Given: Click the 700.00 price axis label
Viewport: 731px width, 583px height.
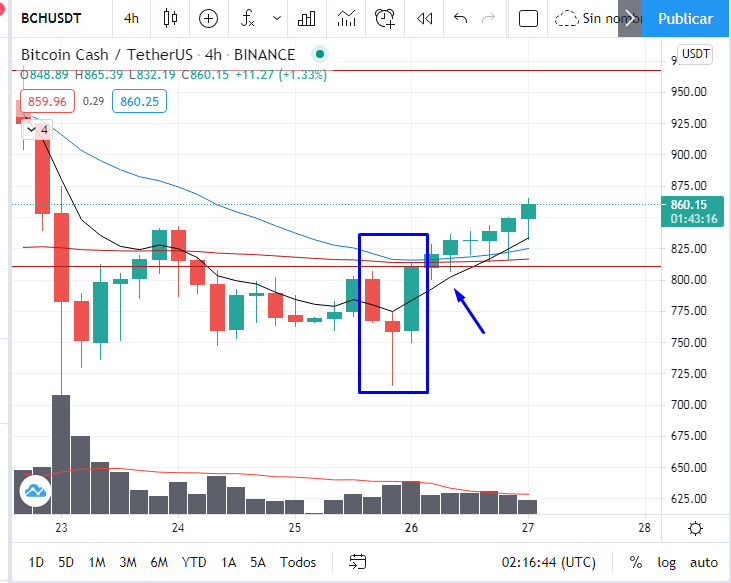Looking at the screenshot, I should point(689,405).
